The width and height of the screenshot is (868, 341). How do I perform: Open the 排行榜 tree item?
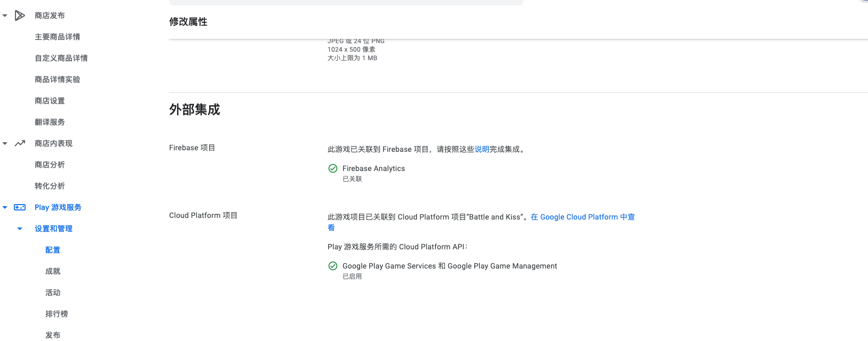point(57,314)
